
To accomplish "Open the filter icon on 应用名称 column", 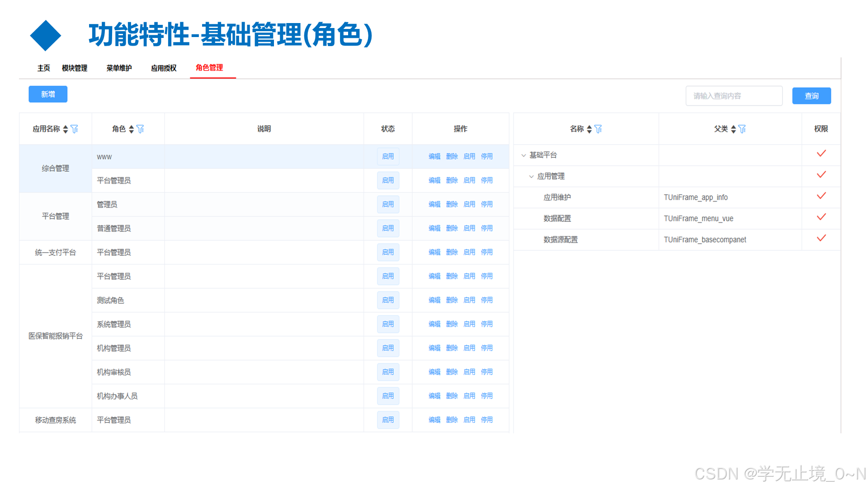I will point(74,129).
